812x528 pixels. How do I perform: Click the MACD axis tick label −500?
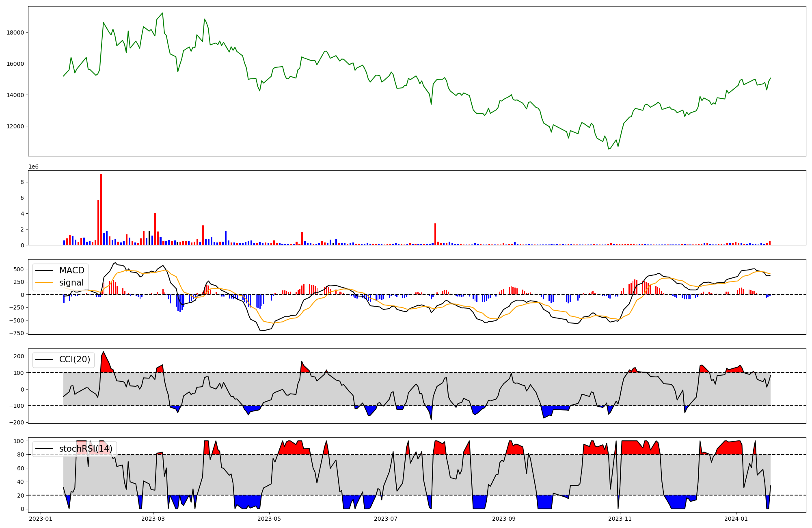pos(17,321)
